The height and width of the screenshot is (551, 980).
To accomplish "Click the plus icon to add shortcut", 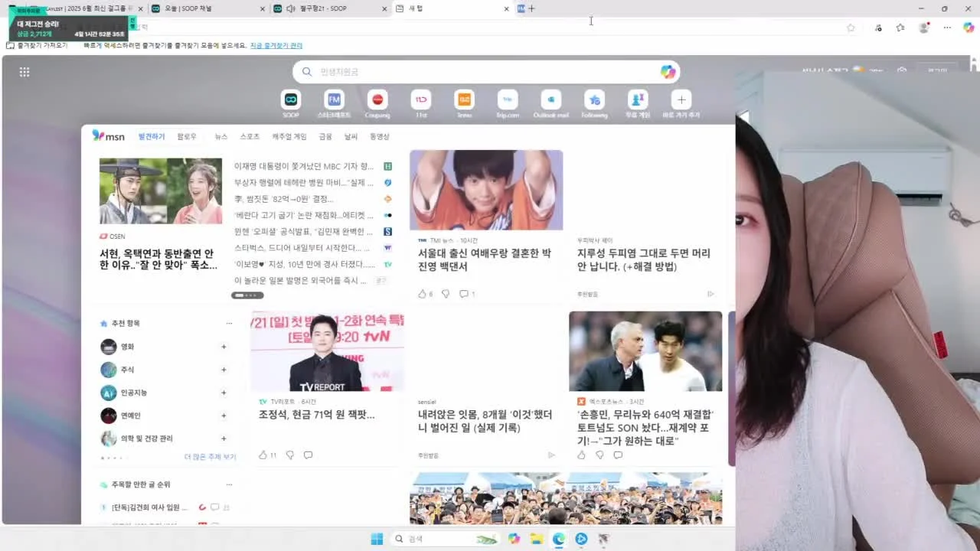I will (x=681, y=100).
